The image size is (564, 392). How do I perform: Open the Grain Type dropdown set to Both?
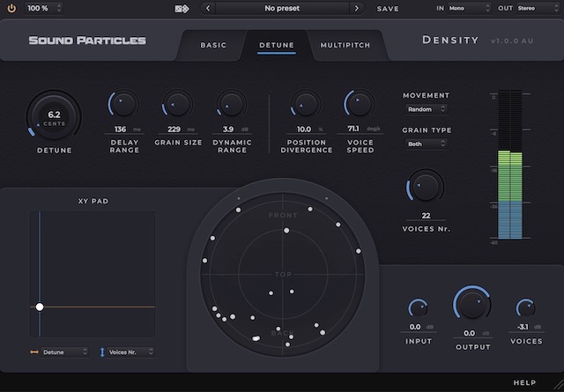point(426,144)
